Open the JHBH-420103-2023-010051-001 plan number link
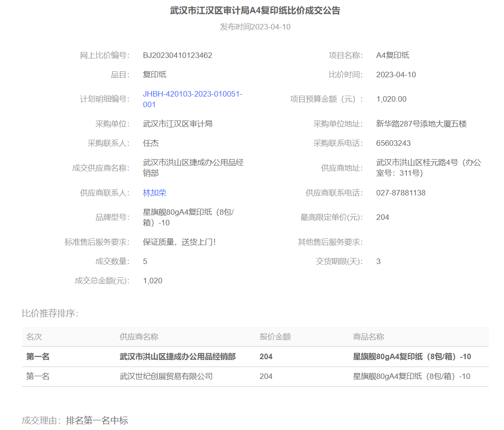 (x=192, y=99)
